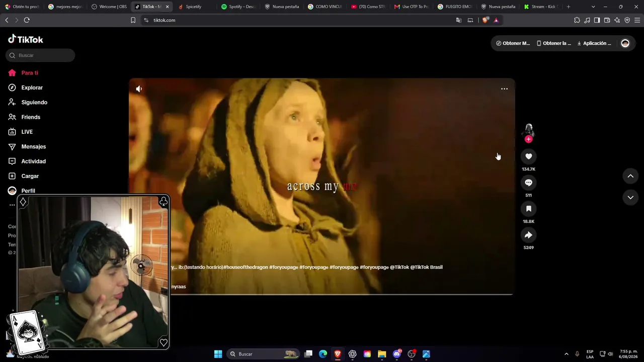The width and height of the screenshot is (644, 362).
Task: Open Discord from the taskbar
Action: [397, 354]
